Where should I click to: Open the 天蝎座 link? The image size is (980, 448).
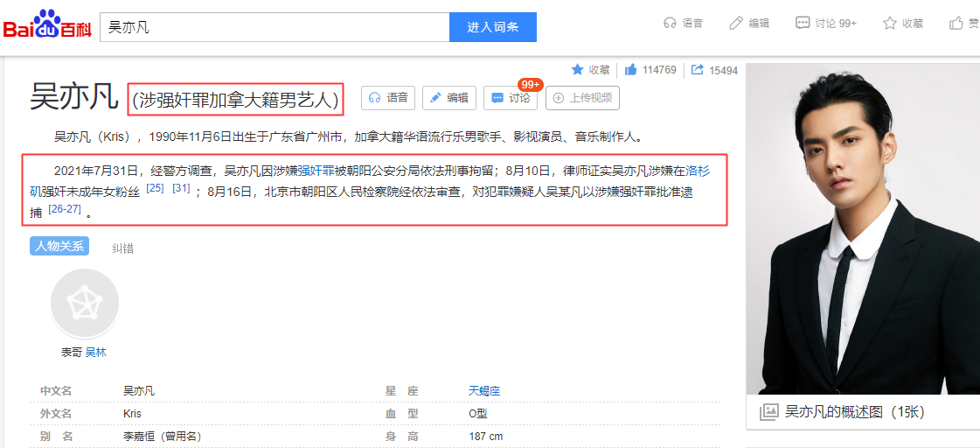(484, 391)
